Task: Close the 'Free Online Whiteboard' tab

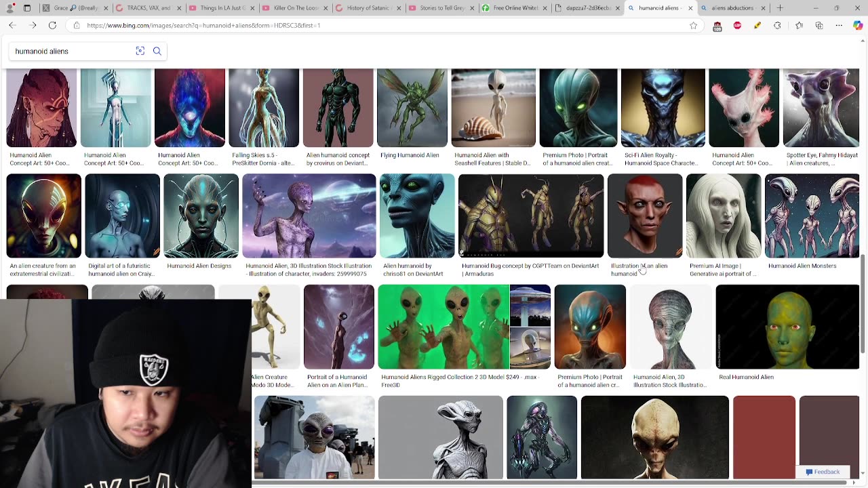Action: click(545, 8)
